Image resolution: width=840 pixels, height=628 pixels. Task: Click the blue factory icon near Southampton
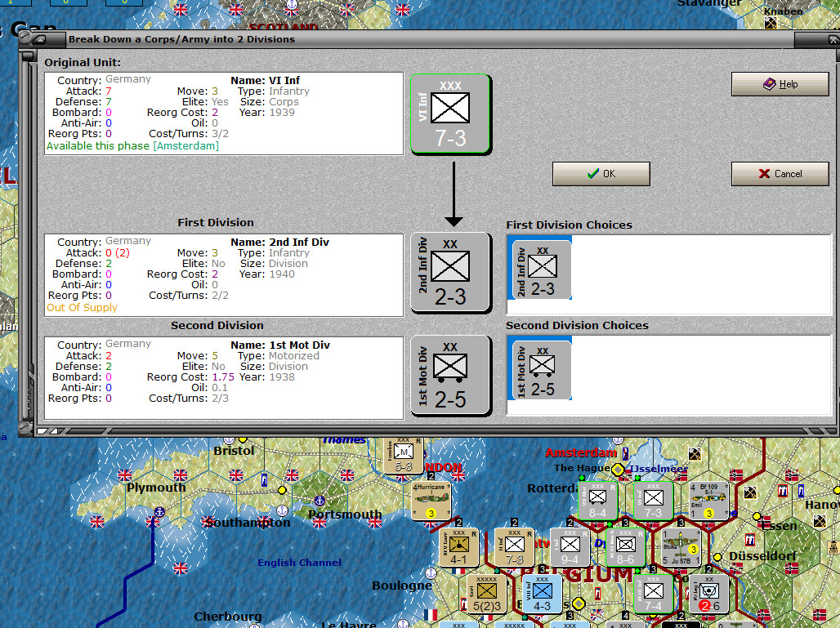click(264, 479)
